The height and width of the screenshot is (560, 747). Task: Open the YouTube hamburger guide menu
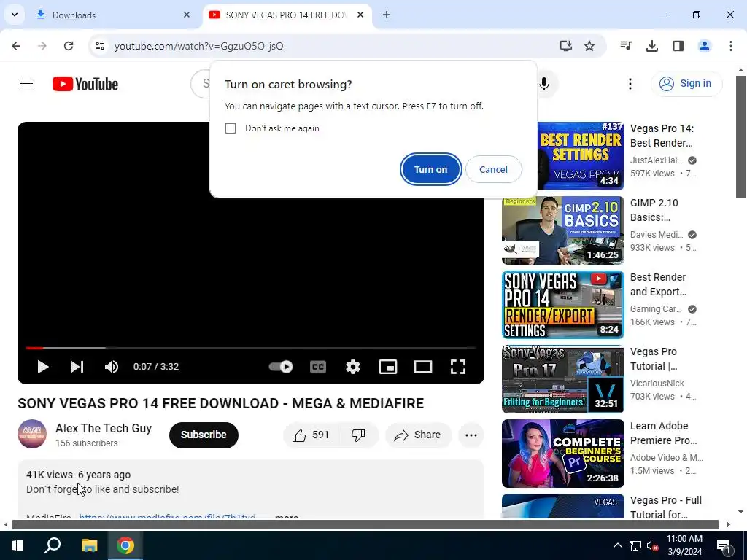[x=26, y=84]
